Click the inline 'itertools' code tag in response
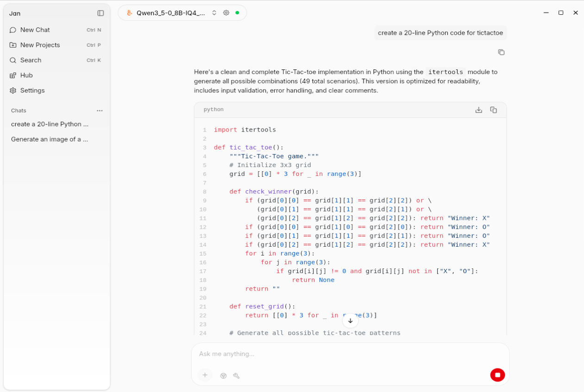584x392 pixels. point(446,72)
